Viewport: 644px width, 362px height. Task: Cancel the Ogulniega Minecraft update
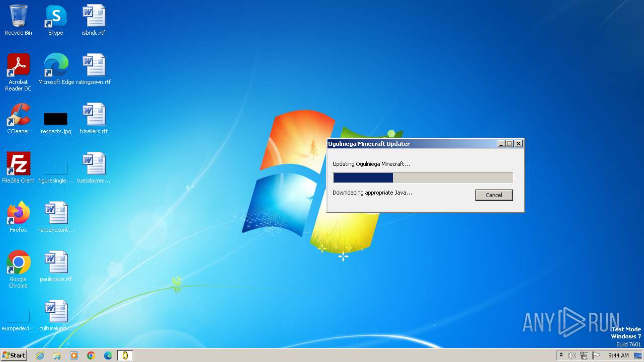[x=494, y=195]
